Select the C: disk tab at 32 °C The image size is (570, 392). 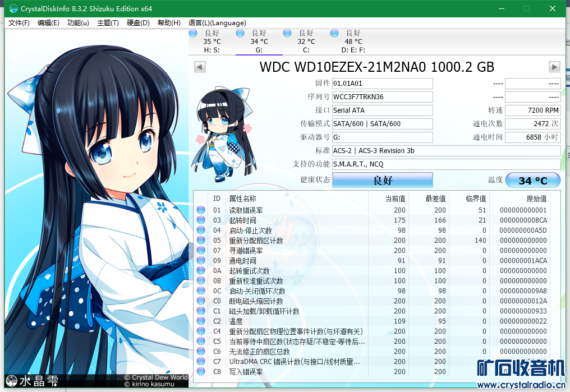click(306, 41)
